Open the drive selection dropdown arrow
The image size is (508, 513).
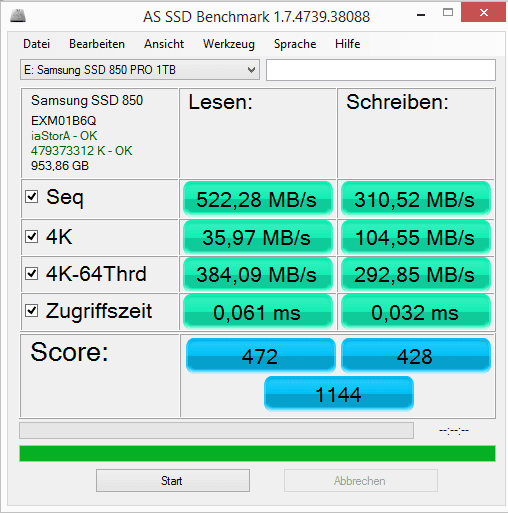pyautogui.click(x=251, y=70)
